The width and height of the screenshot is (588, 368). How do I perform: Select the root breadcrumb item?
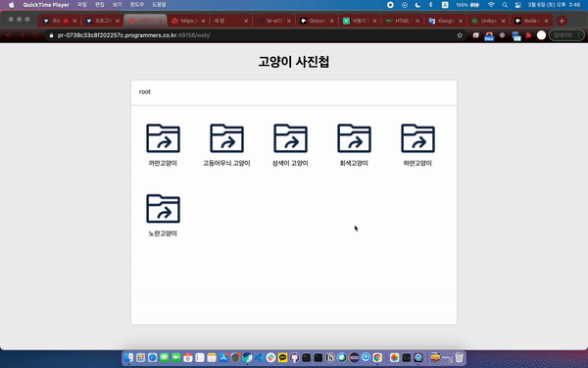(x=145, y=91)
